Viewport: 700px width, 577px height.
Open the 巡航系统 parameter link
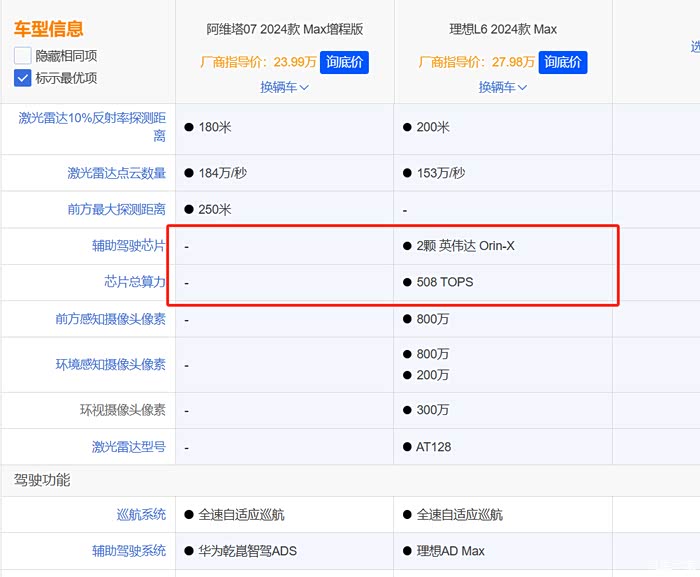pyautogui.click(x=141, y=514)
